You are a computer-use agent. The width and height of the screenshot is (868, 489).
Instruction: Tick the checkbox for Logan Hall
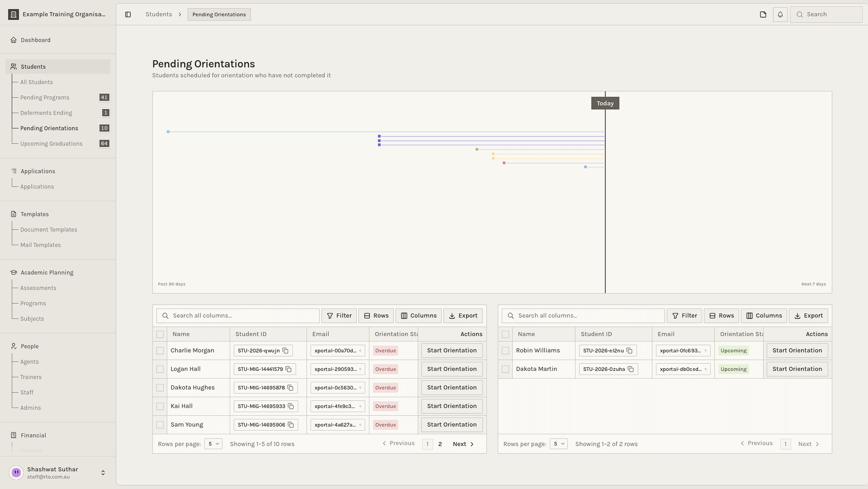(160, 369)
